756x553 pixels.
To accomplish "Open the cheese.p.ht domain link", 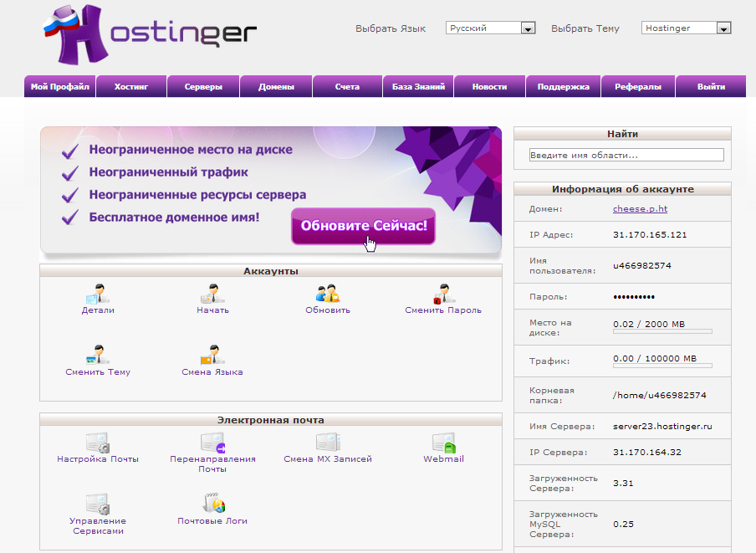I will pyautogui.click(x=640, y=209).
